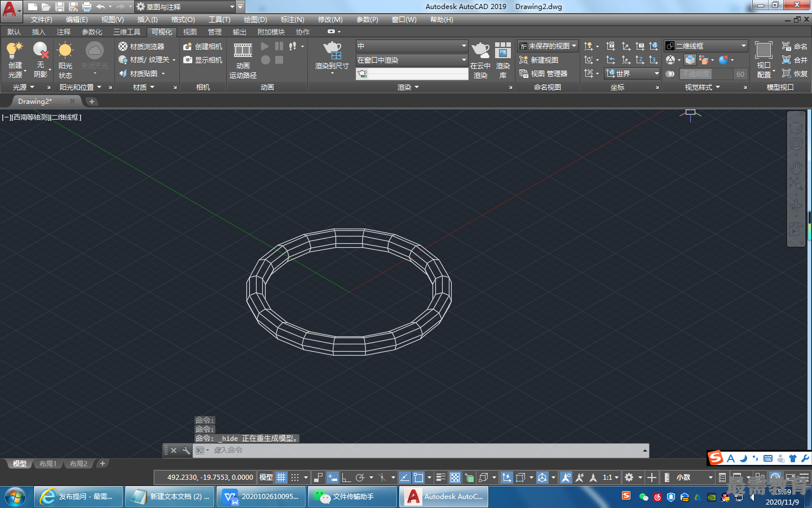Screen dimensions: 812x508
Task: Click the UCS World globe icon in coordinates panel
Action: click(654, 46)
